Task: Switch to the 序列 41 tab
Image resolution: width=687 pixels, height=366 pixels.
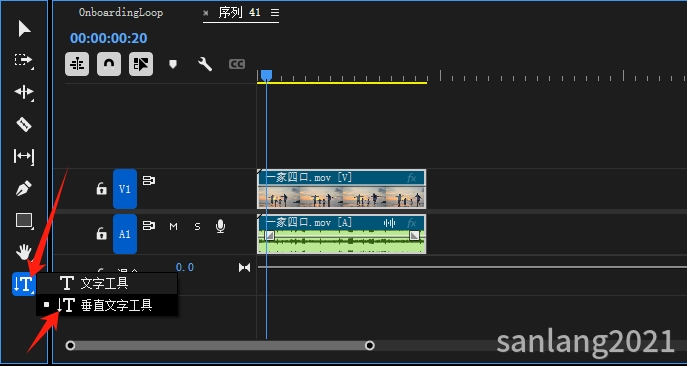Action: (x=239, y=12)
